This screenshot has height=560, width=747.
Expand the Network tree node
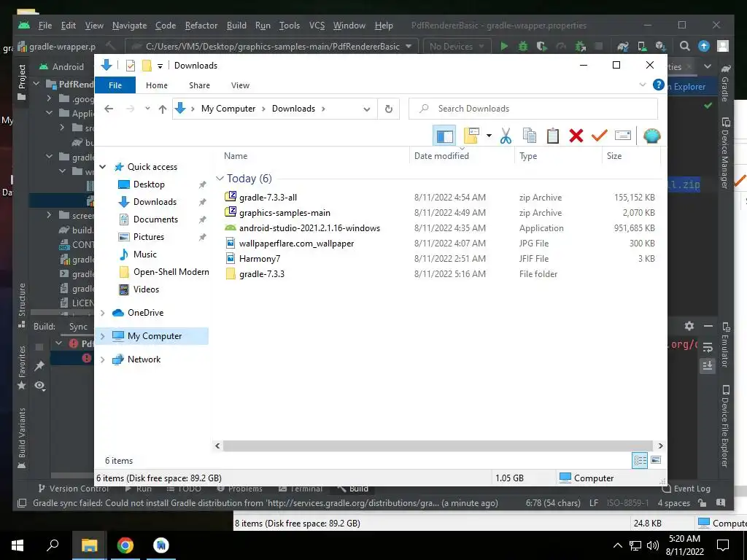click(102, 359)
